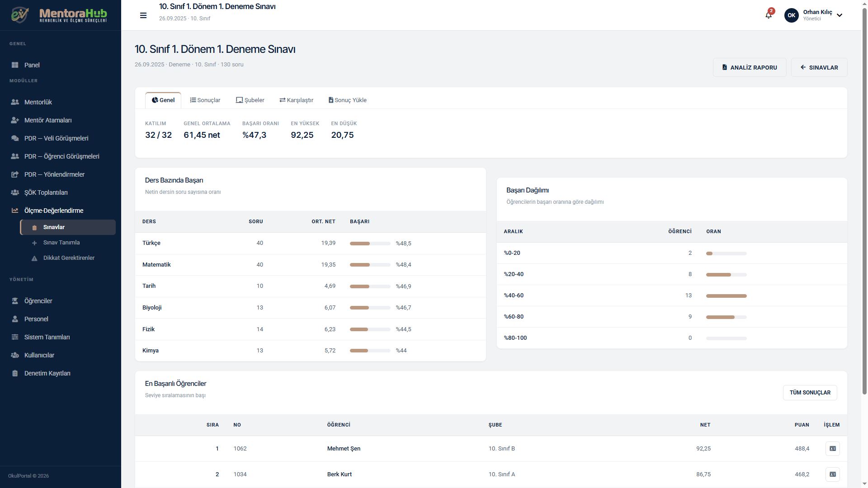Go back via SINAVLAR button
Viewport: 868px width, 488px height.
[x=819, y=67]
